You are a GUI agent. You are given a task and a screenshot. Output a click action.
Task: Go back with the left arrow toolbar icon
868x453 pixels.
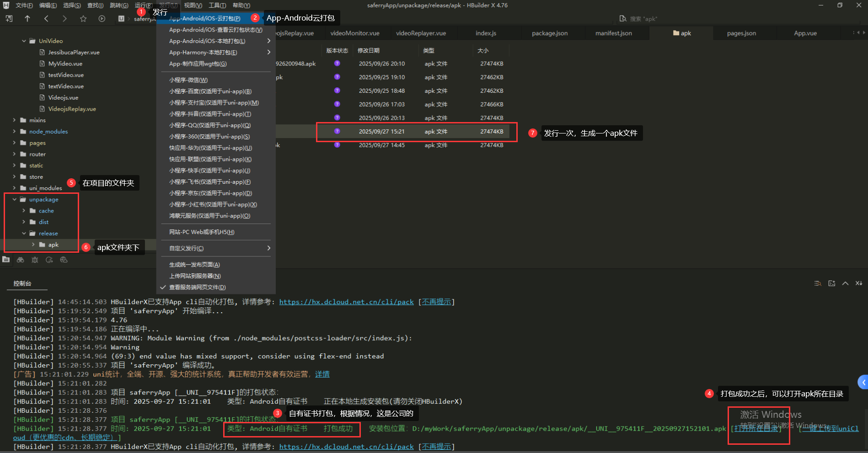tap(46, 19)
